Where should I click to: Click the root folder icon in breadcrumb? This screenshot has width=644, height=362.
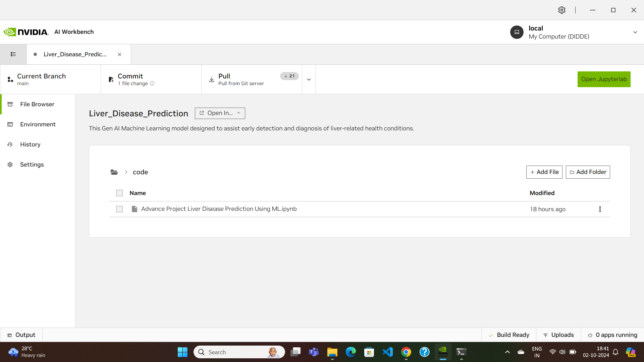click(114, 172)
